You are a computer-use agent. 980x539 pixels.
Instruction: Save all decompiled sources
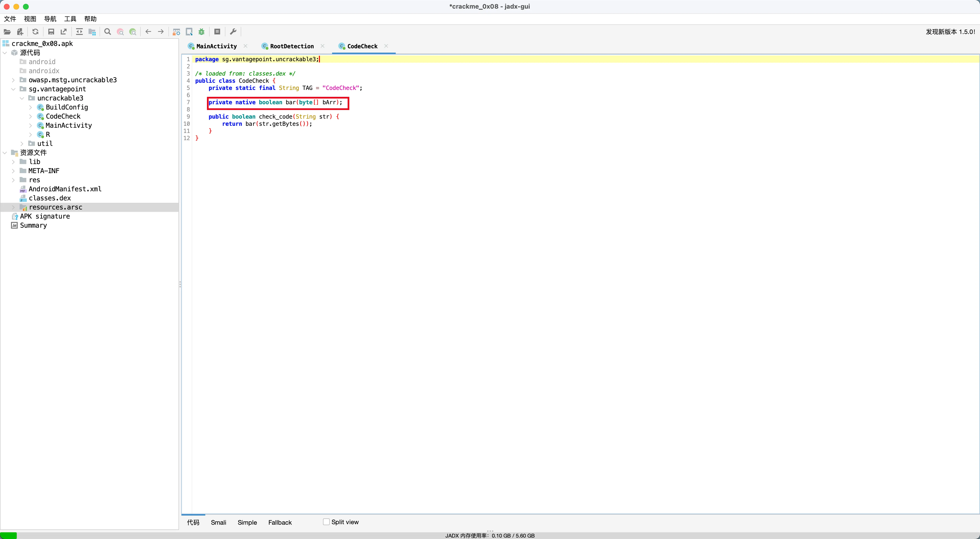click(51, 32)
